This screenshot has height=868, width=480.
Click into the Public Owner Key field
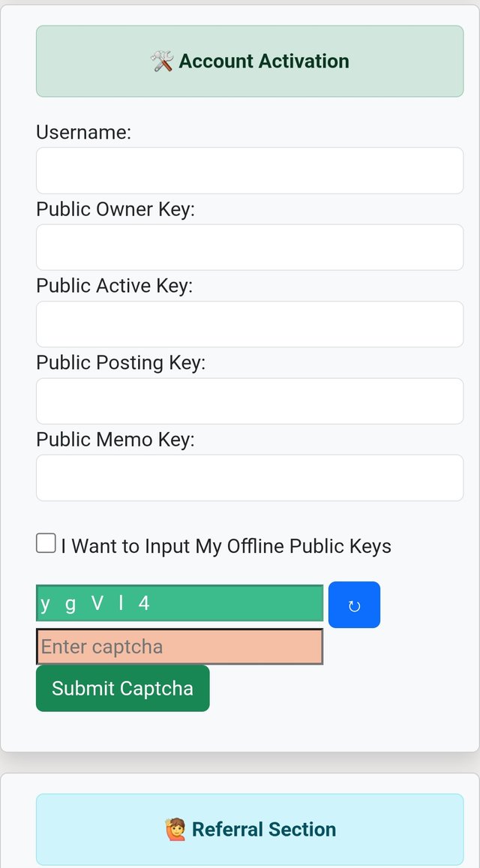(x=250, y=248)
